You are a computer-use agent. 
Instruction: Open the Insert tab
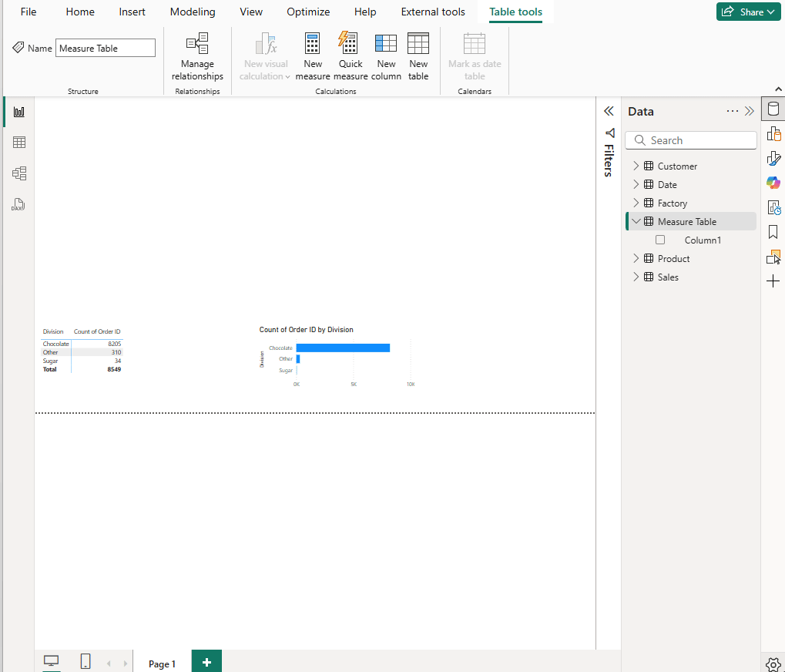tap(133, 12)
